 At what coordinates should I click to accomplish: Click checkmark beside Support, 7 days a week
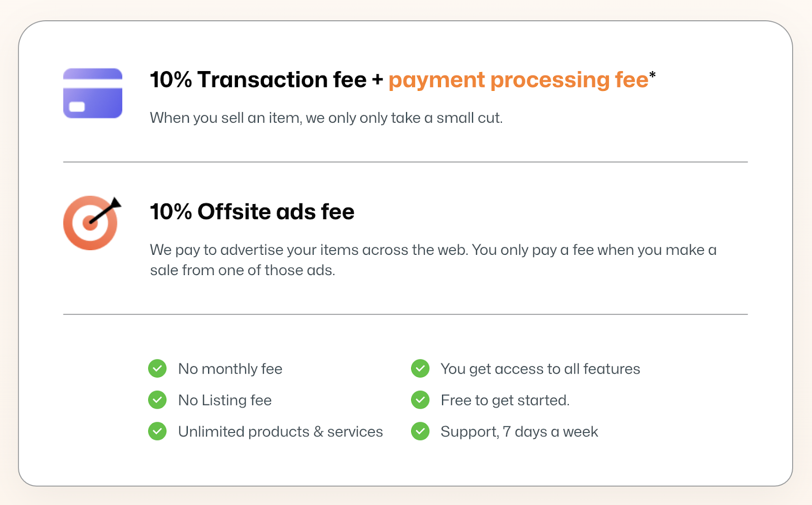(x=420, y=431)
